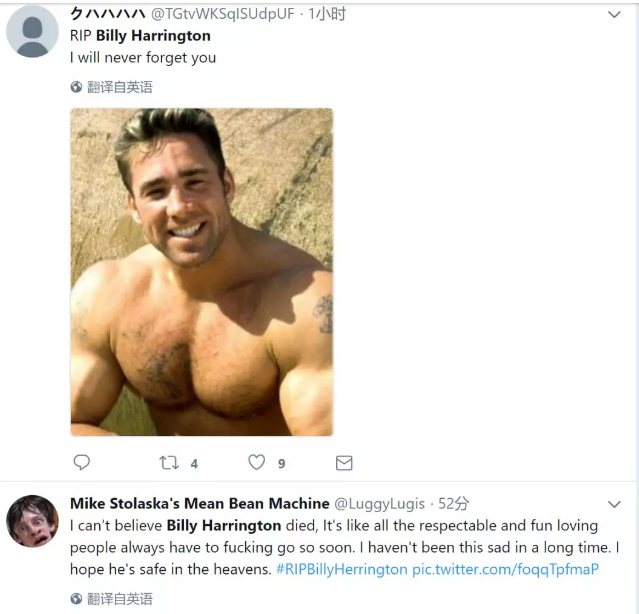Toggle the retweet arrows icon
The height and width of the screenshot is (614, 639).
point(170,462)
